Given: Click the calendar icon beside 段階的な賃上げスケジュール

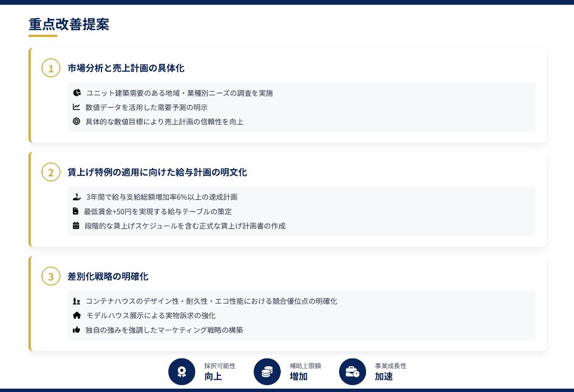Looking at the screenshot, I should point(77,226).
